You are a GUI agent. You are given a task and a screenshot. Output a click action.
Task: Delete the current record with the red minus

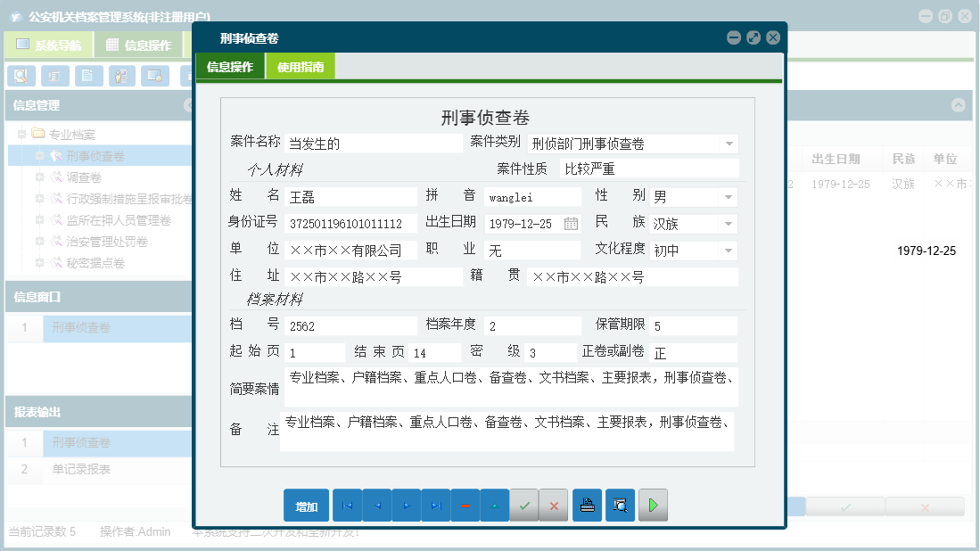[467, 505]
